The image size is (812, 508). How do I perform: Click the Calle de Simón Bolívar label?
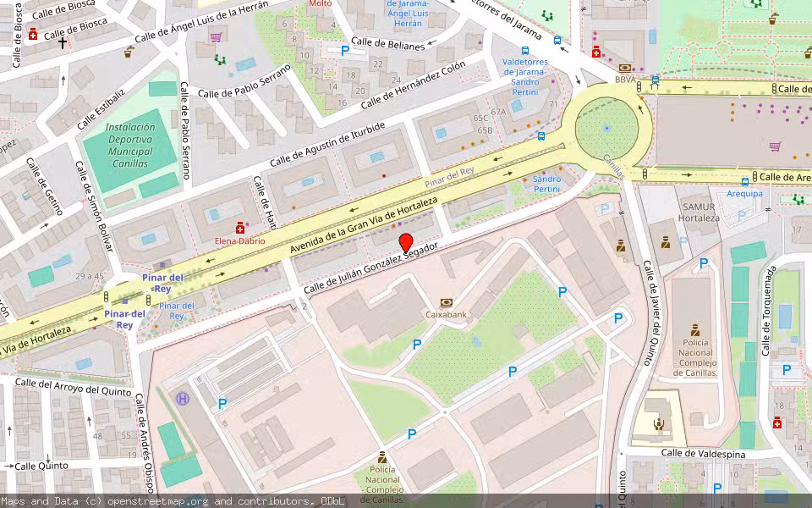pyautogui.click(x=94, y=207)
